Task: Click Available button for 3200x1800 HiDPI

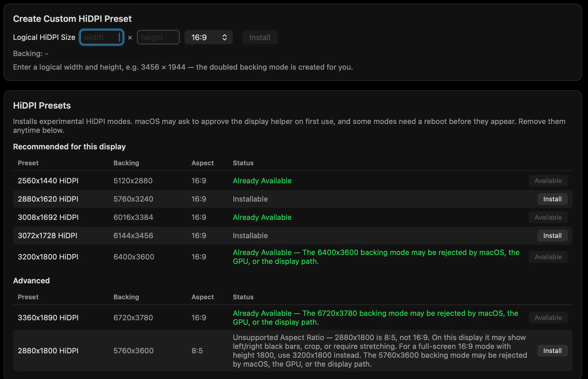Action: 548,257
